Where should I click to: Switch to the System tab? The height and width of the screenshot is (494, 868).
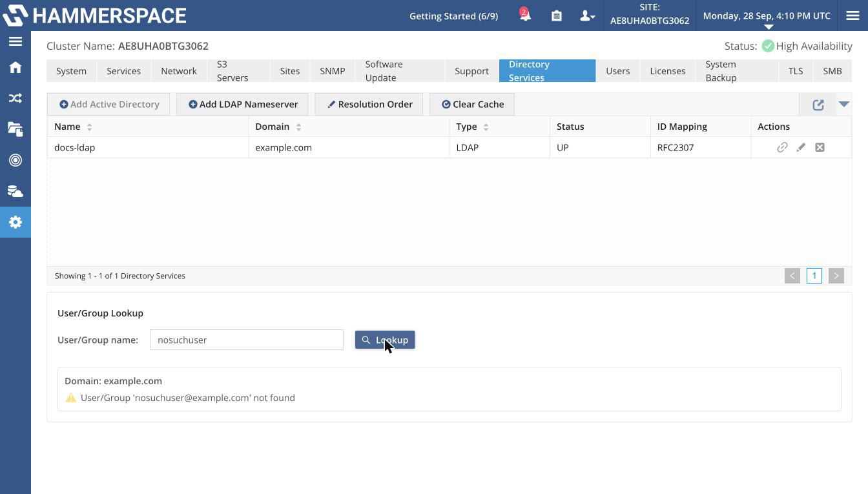click(71, 71)
